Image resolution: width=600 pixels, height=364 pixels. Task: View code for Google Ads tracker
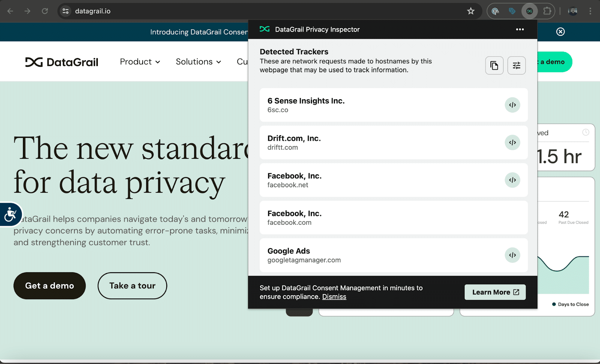[x=512, y=255]
